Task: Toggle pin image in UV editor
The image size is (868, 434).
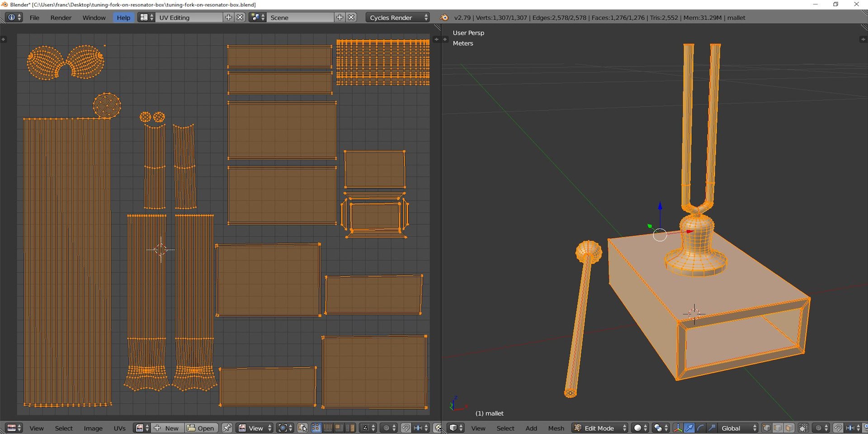Action: pos(227,428)
